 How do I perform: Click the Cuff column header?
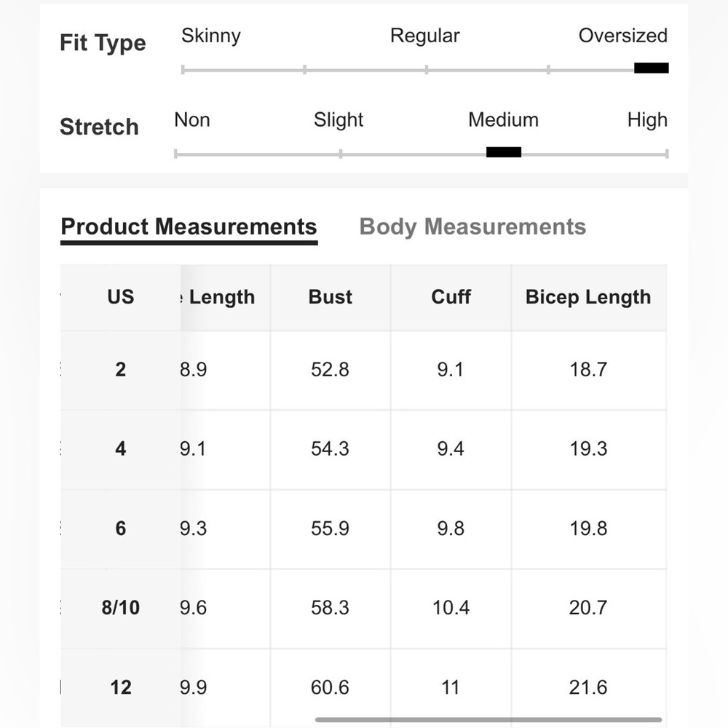pyautogui.click(x=451, y=297)
